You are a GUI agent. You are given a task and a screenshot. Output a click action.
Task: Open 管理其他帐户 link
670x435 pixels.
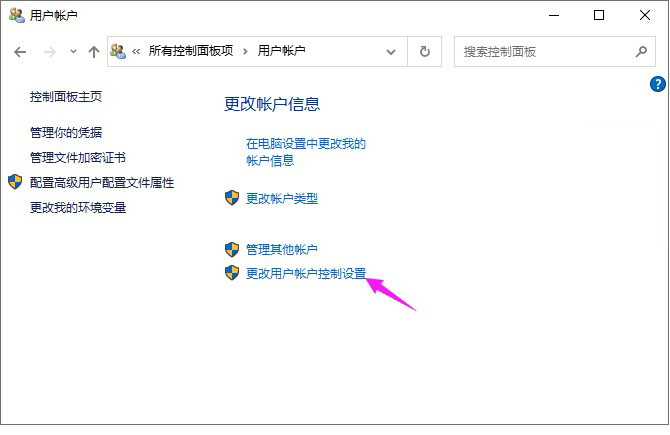pos(282,249)
